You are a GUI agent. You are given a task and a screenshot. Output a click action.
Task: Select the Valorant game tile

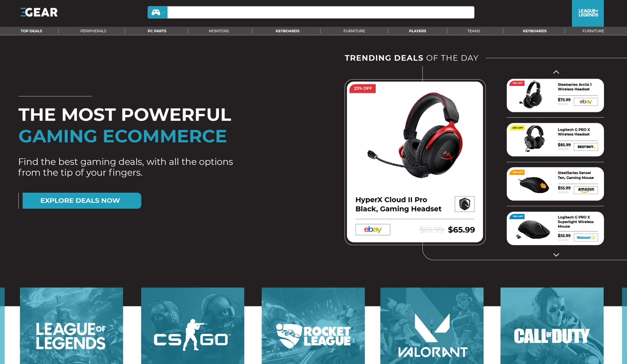[x=432, y=326]
